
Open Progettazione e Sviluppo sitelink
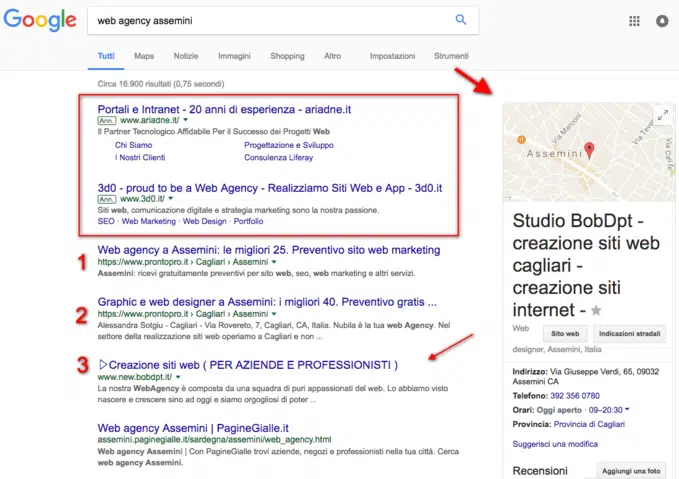[289, 145]
